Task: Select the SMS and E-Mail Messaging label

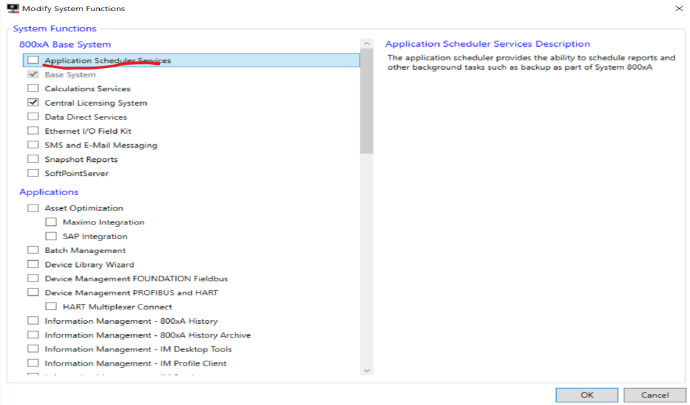Action: pyautogui.click(x=101, y=145)
